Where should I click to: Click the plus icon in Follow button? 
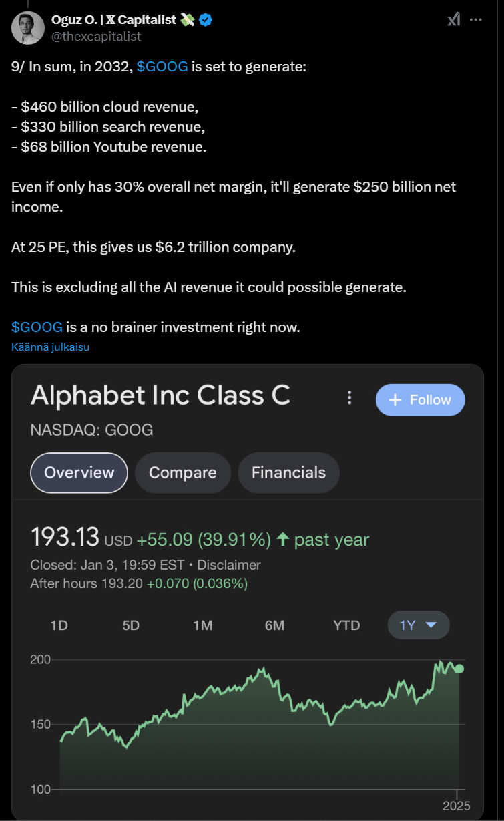(x=395, y=399)
